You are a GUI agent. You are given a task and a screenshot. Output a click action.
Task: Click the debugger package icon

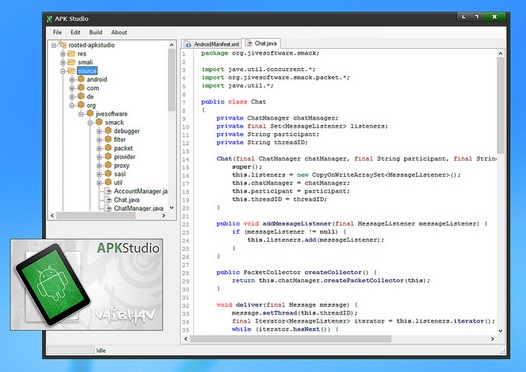click(x=108, y=130)
